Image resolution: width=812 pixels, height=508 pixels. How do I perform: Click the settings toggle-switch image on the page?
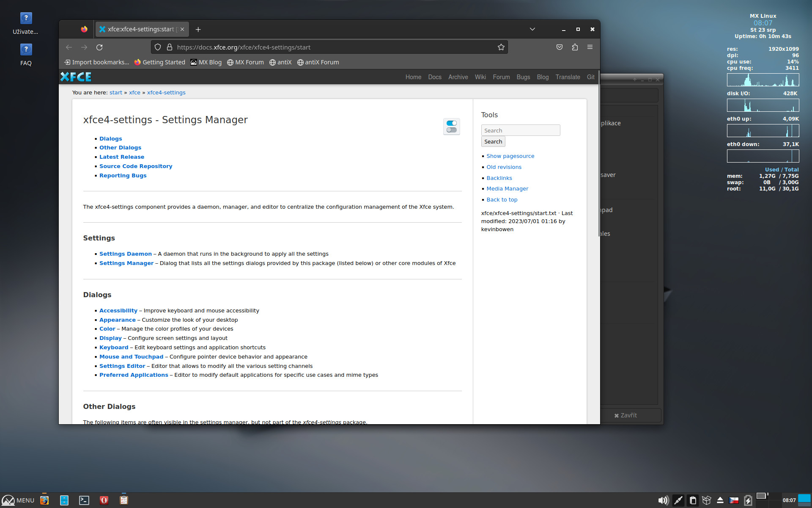(x=452, y=127)
